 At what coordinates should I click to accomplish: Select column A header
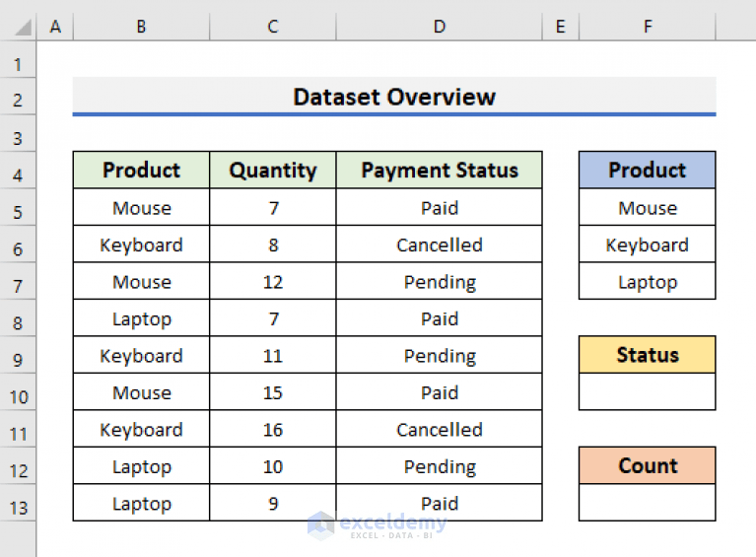click(x=55, y=26)
